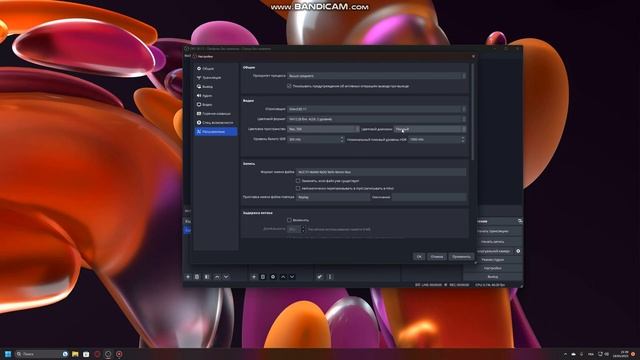The height and width of the screenshot is (360, 640).
Task: Move scene down in scenes toolbar
Action: tap(226, 277)
